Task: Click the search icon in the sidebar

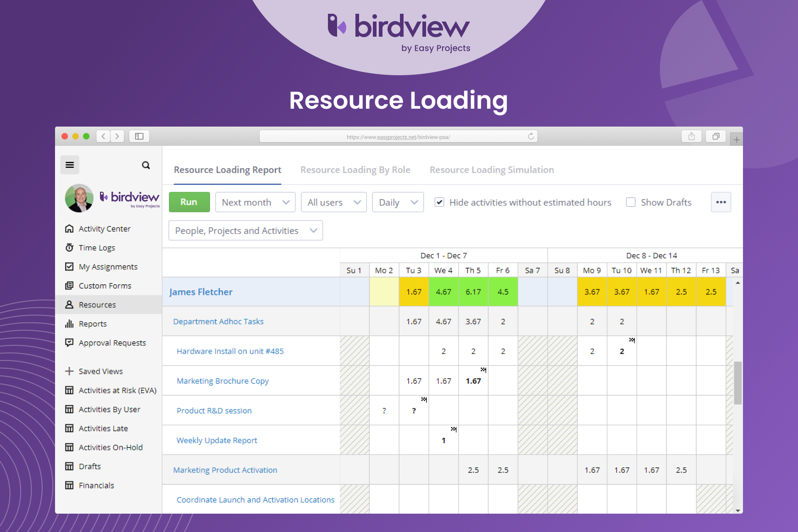Action: click(x=146, y=165)
